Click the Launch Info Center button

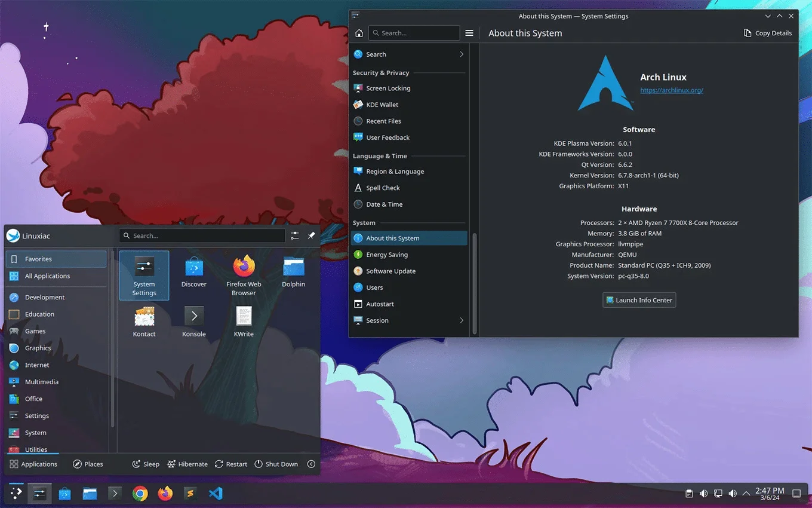[639, 299]
